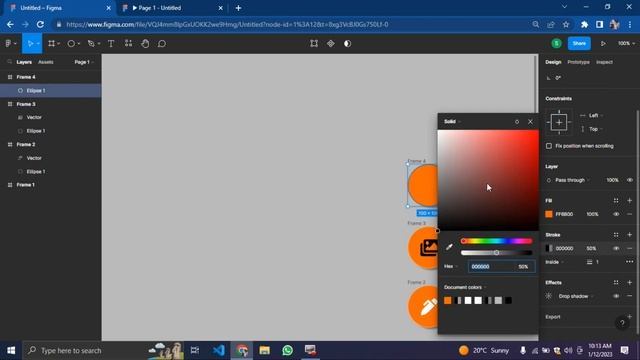
Task: Select the Frame tool
Action: (51, 43)
